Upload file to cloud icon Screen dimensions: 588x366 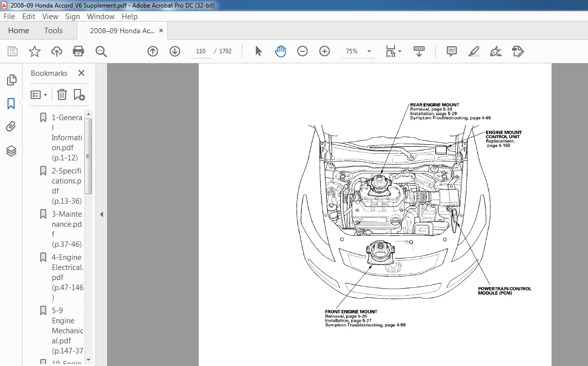coord(57,51)
